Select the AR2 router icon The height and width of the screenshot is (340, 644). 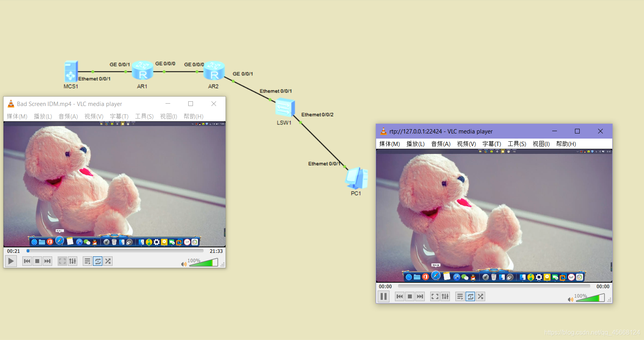pos(214,70)
